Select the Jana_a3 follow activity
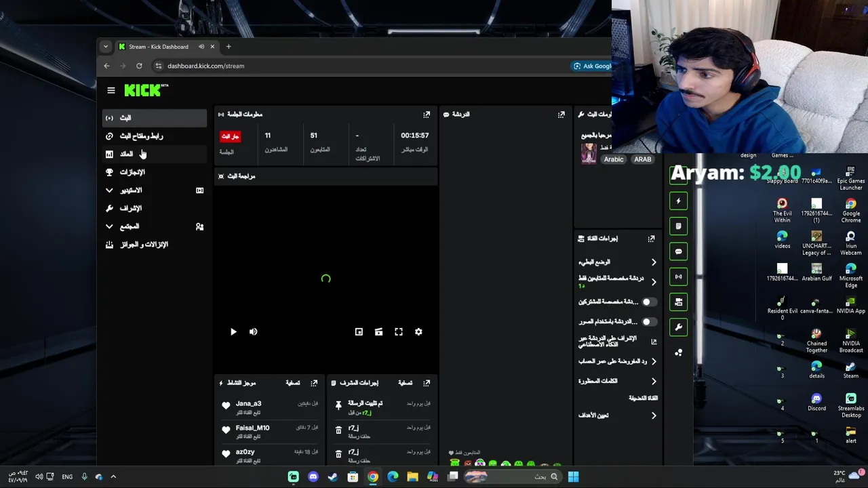 tap(270, 407)
